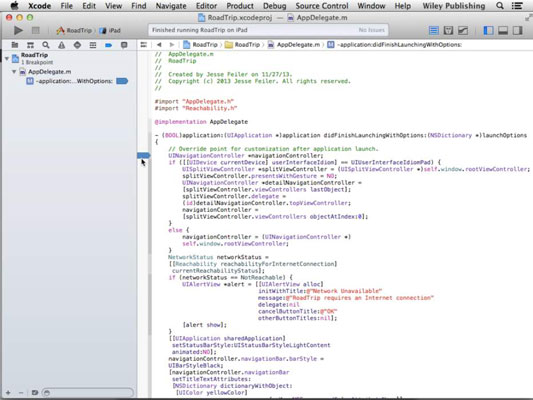Open the Find navigator
Viewport: 533px width, 400px height.
pyautogui.click(x=46, y=45)
